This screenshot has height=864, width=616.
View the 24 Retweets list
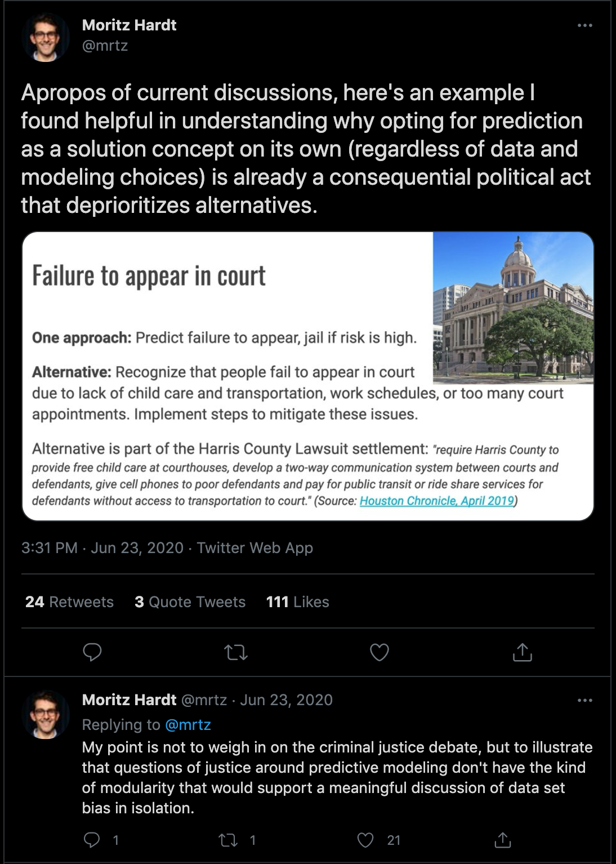pyautogui.click(x=69, y=602)
